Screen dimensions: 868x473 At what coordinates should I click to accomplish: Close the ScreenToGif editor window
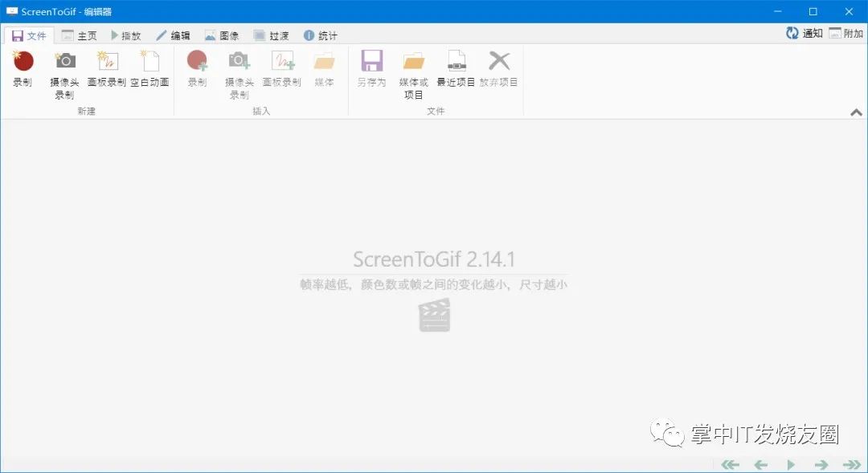coord(850,11)
